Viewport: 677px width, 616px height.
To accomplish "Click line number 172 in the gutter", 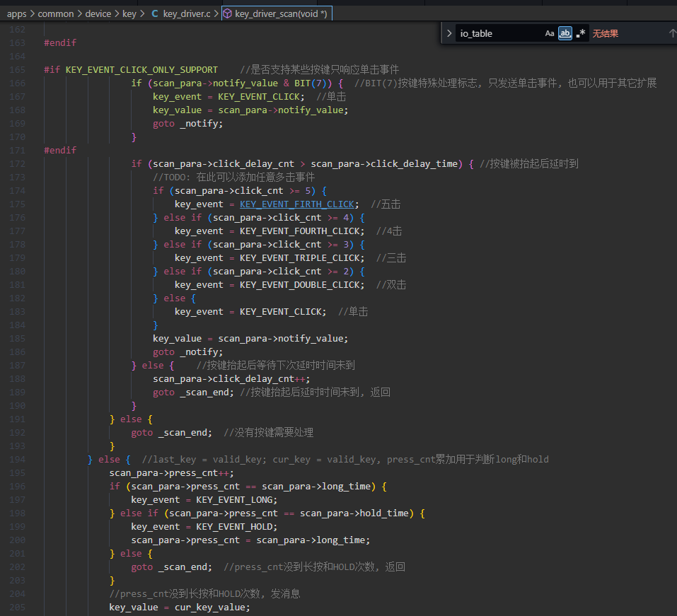I will pos(17,163).
